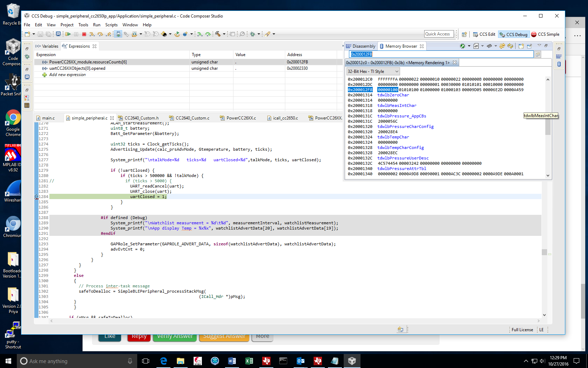Click the New file toolbar icon

pos(28,34)
